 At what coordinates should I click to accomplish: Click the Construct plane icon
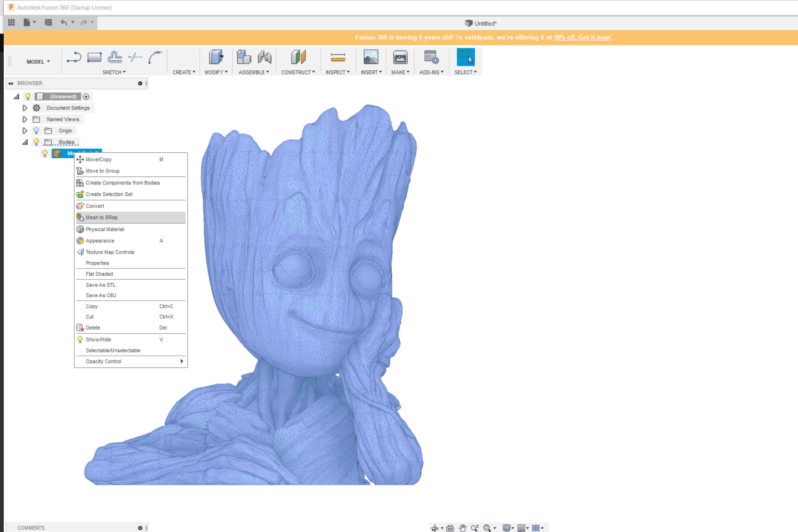point(298,57)
